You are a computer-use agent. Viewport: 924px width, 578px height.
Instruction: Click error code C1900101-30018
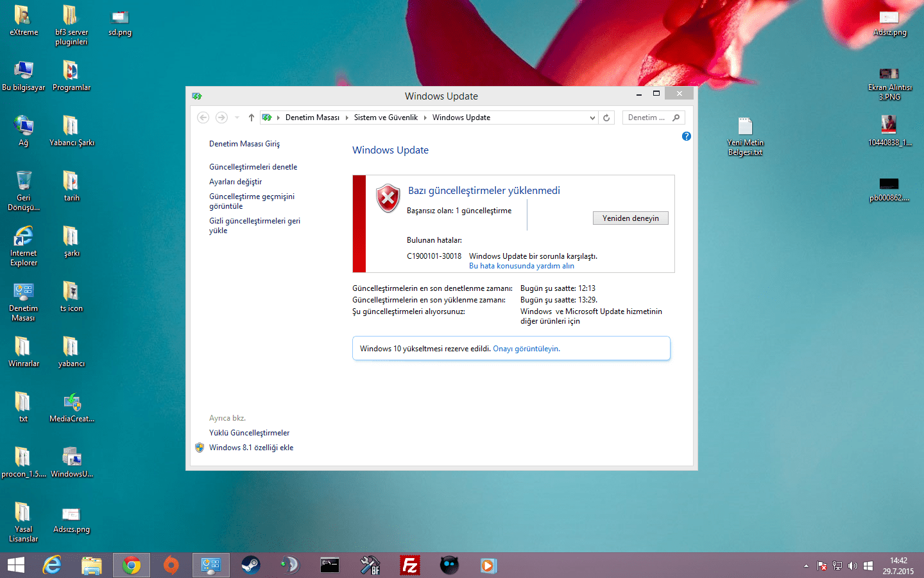(434, 256)
